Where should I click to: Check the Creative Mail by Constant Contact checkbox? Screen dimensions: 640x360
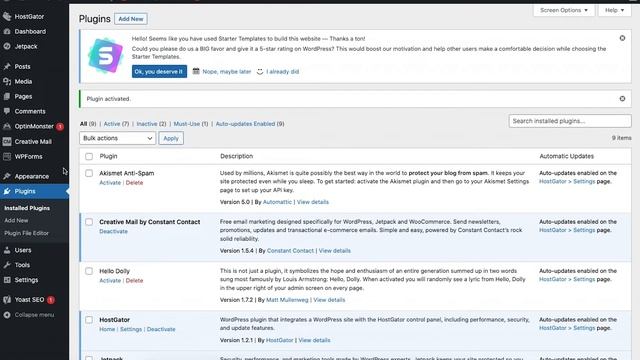pos(89,222)
